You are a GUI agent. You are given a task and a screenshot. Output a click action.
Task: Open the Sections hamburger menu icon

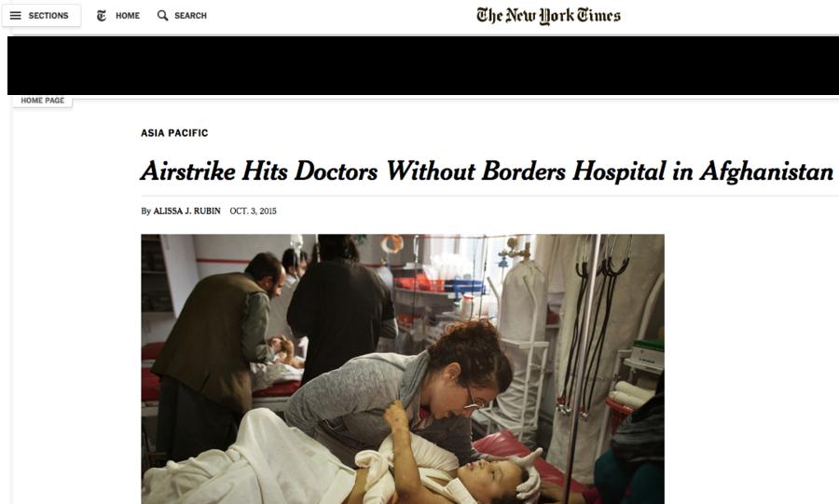[x=16, y=16]
